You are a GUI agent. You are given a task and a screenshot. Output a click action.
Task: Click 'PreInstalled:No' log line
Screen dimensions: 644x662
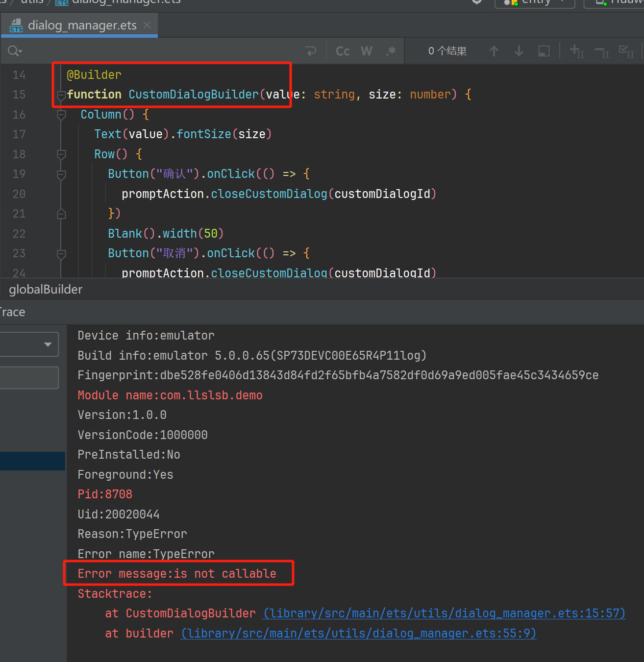[129, 455]
